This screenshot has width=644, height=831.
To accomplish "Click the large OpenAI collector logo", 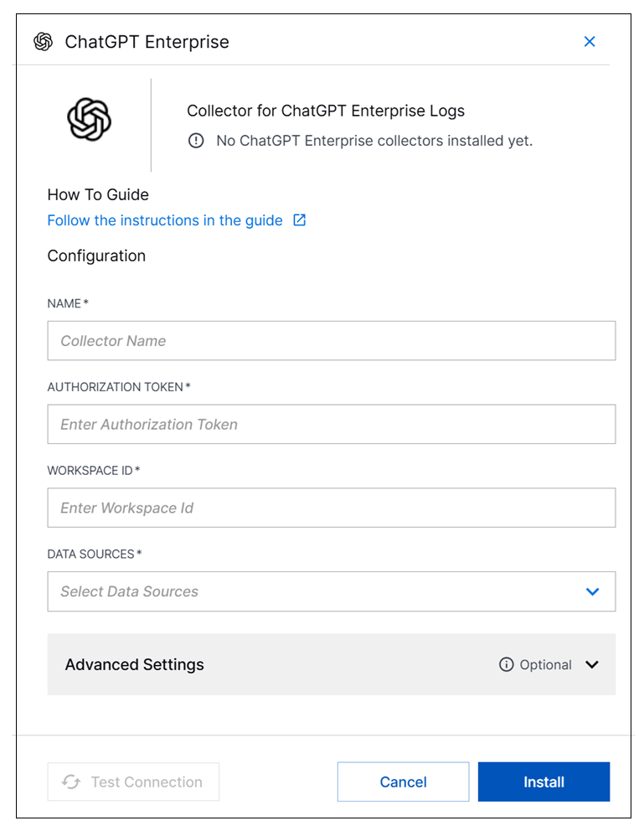I will 89,119.
